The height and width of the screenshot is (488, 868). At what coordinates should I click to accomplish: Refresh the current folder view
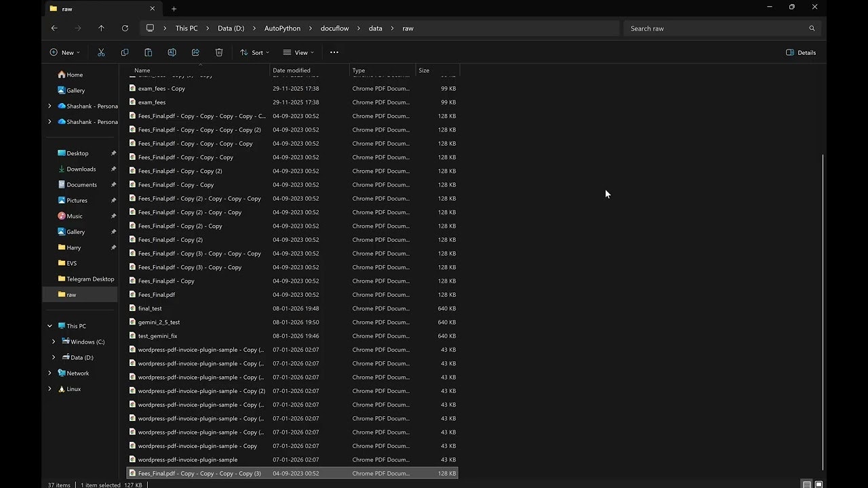coord(125,28)
